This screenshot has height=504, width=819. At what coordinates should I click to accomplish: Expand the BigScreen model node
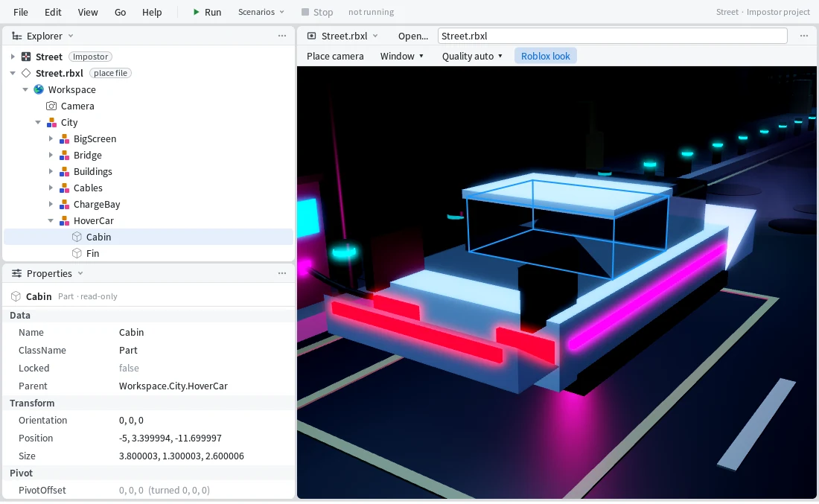click(x=51, y=139)
